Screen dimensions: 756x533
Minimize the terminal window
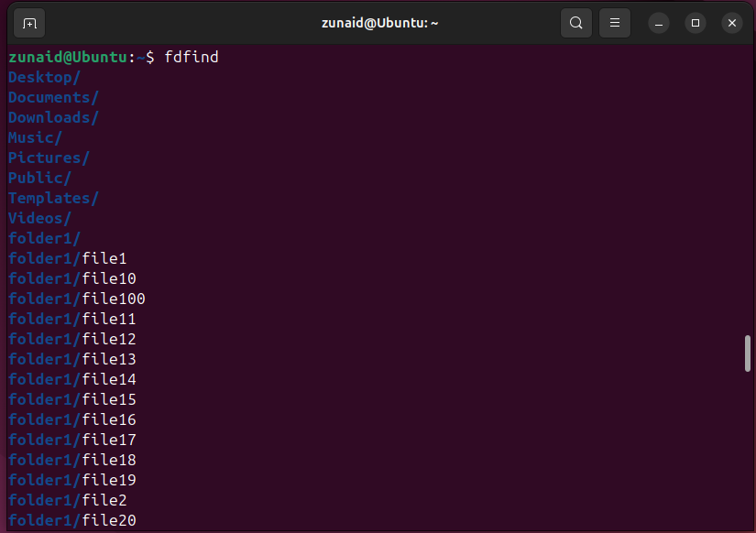pos(658,22)
